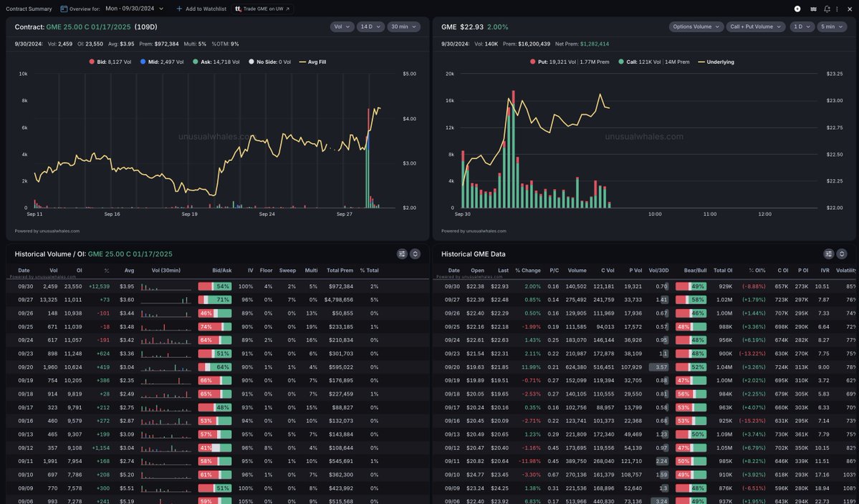Open filter settings for Historical GME Data table
Viewport: 859px width, 504px height.
(829, 253)
